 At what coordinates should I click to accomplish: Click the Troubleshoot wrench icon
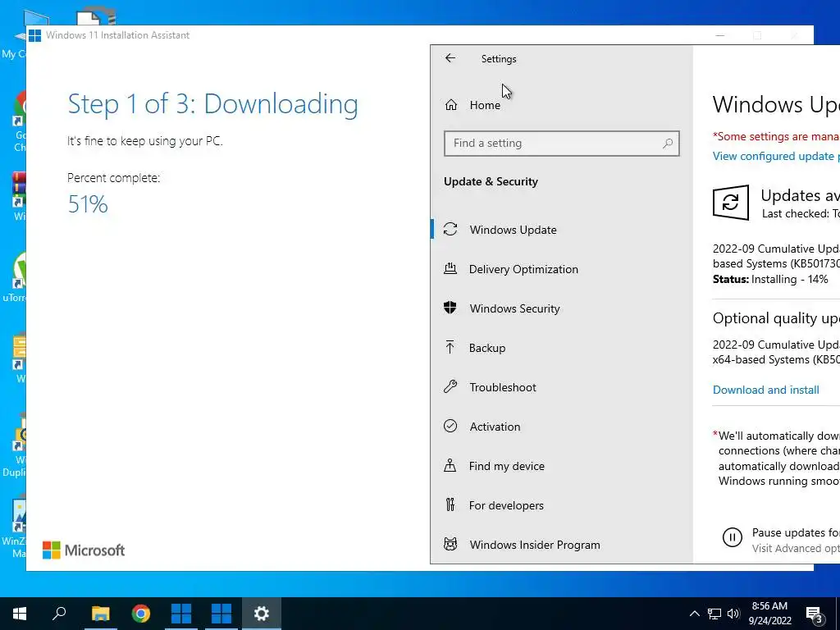click(x=450, y=387)
